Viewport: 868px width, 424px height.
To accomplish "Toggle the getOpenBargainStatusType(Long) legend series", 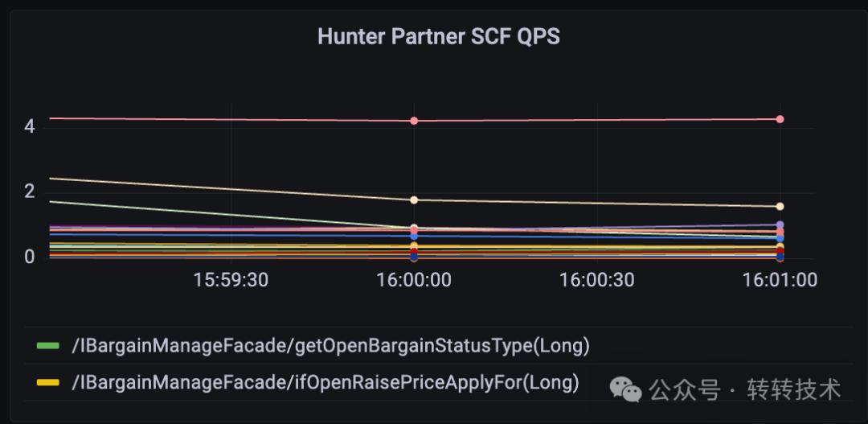I will click(x=331, y=346).
